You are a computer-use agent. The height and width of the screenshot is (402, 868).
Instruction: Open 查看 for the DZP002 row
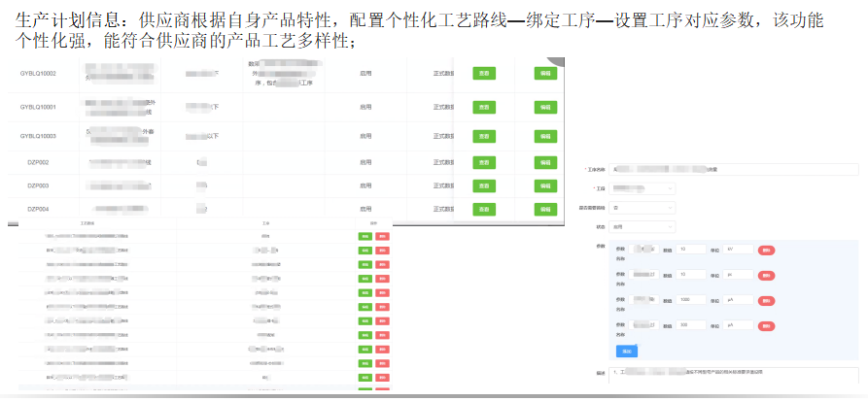[x=483, y=162]
